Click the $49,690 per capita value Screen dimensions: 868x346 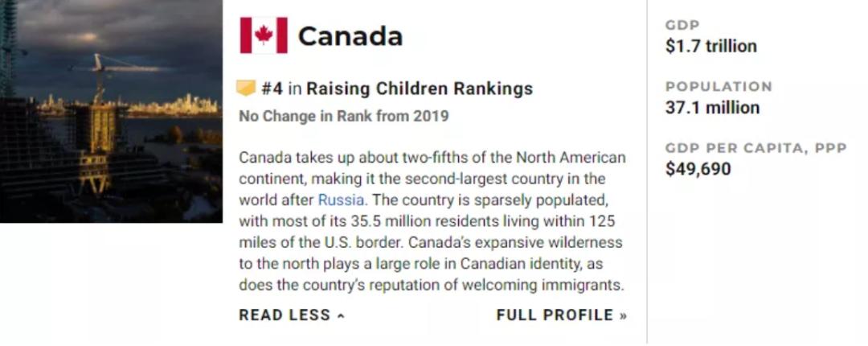[698, 170]
